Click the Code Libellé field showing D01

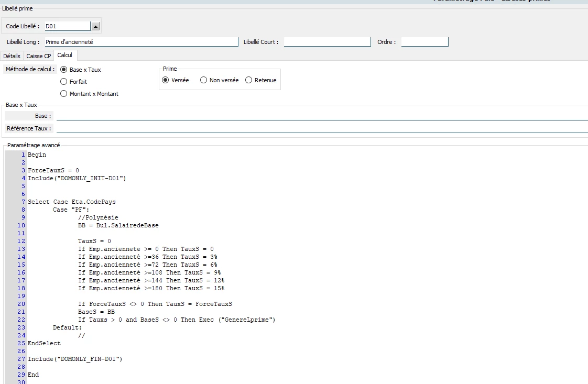tap(68, 26)
